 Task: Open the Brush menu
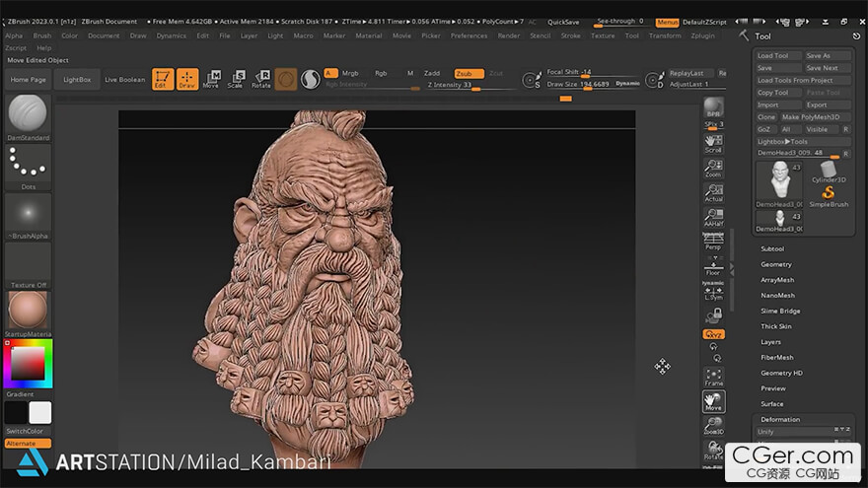[x=42, y=35]
